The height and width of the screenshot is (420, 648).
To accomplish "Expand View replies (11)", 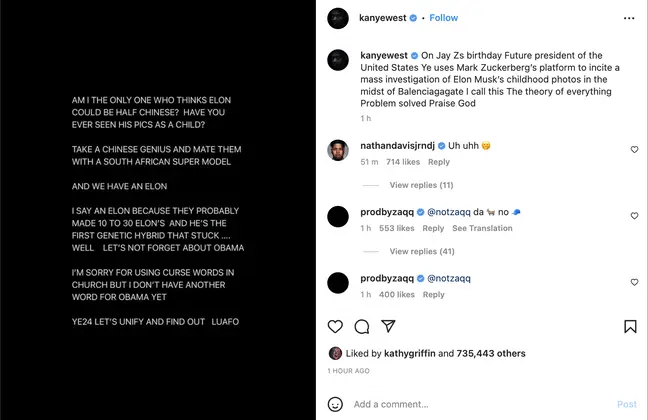I will (x=421, y=185).
